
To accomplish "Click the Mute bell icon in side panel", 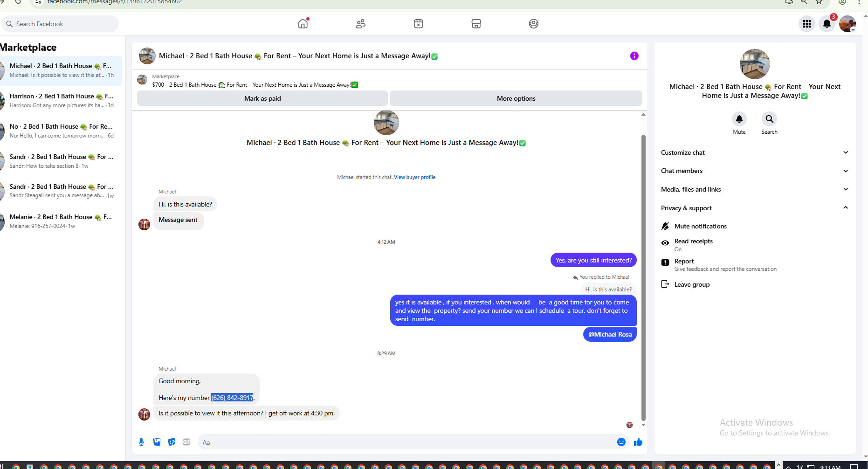I will point(739,119).
